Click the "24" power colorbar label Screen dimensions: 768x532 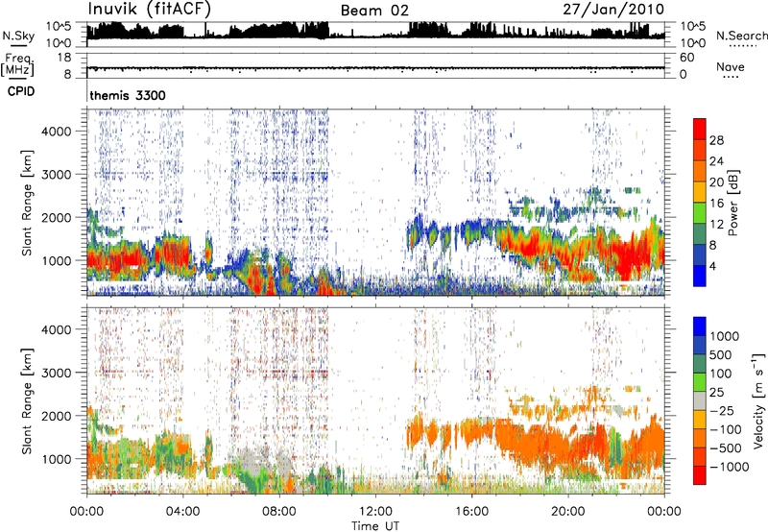pos(716,161)
